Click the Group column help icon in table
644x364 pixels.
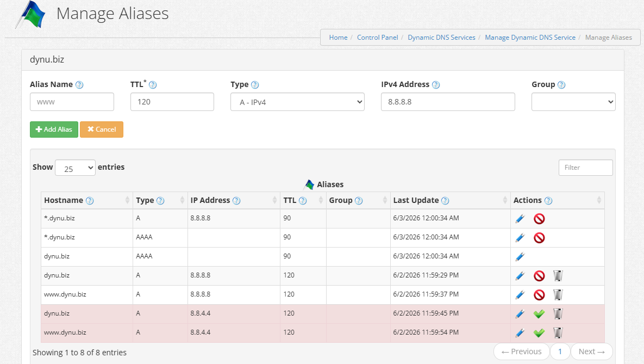click(359, 201)
